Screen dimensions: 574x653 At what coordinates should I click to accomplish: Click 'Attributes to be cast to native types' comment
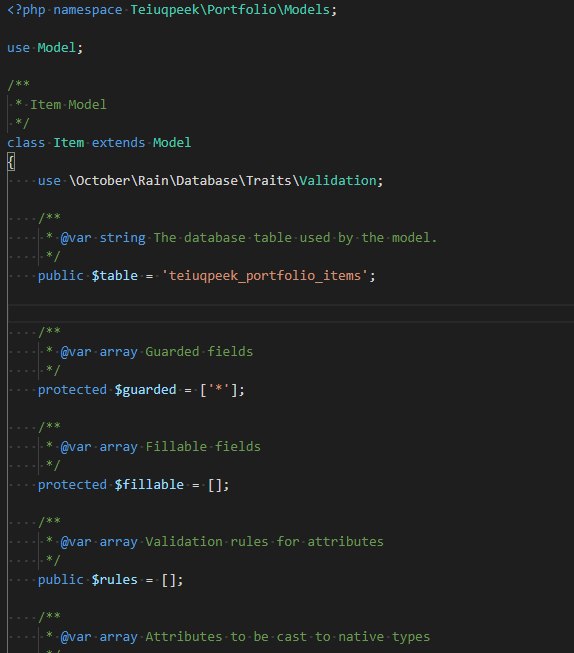tap(287, 637)
